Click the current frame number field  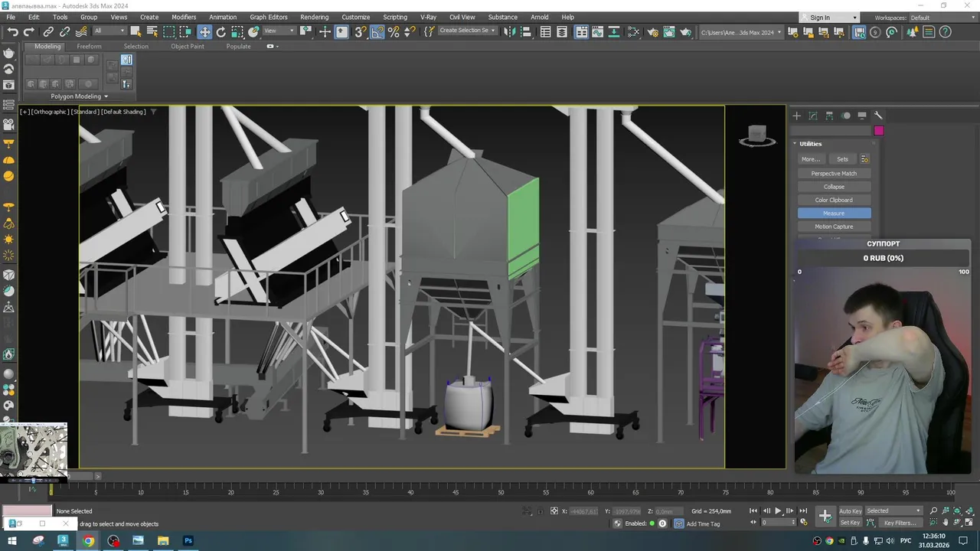[779, 523]
